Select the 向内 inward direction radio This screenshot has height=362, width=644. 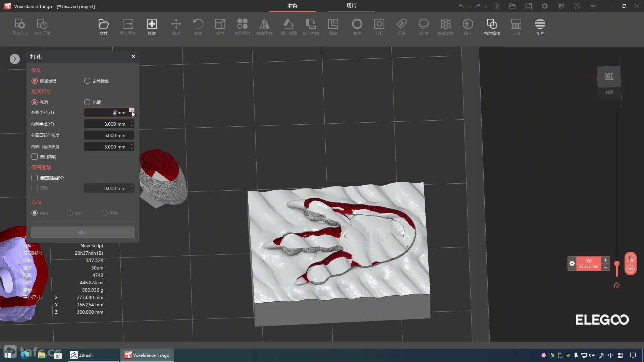tap(35, 213)
